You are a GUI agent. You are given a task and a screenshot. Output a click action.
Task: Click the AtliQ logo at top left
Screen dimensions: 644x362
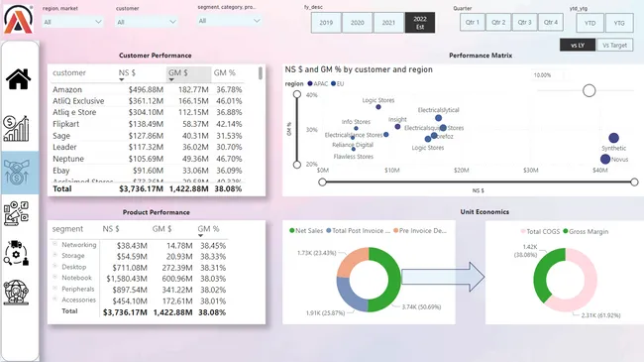[18, 19]
